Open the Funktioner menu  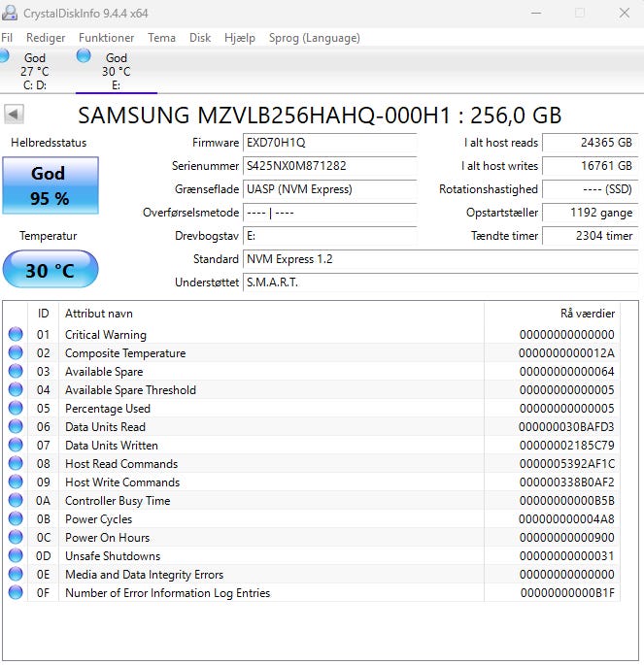[106, 38]
